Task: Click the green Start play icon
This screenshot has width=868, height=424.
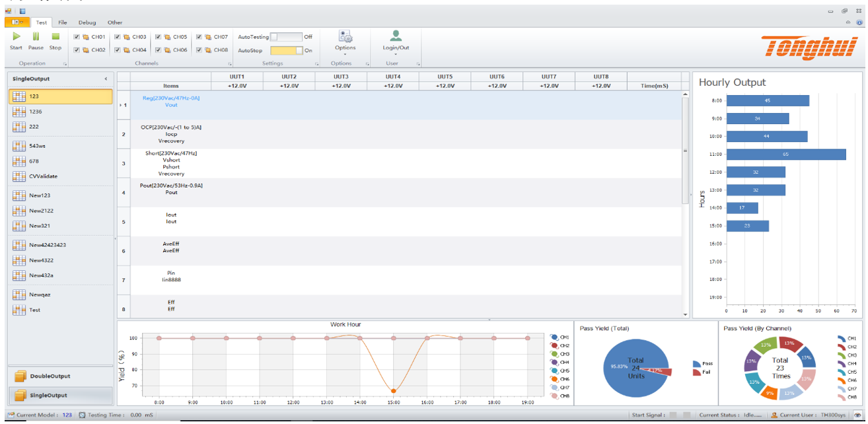Action: [x=16, y=37]
